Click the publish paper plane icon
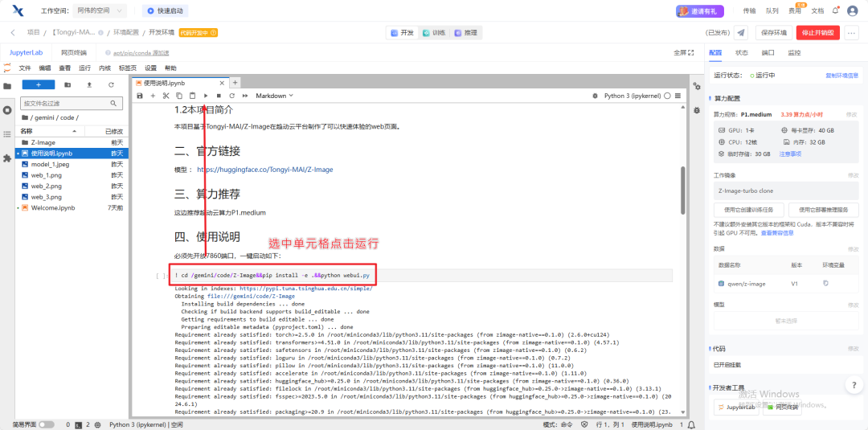This screenshot has height=430, width=868. (741, 33)
